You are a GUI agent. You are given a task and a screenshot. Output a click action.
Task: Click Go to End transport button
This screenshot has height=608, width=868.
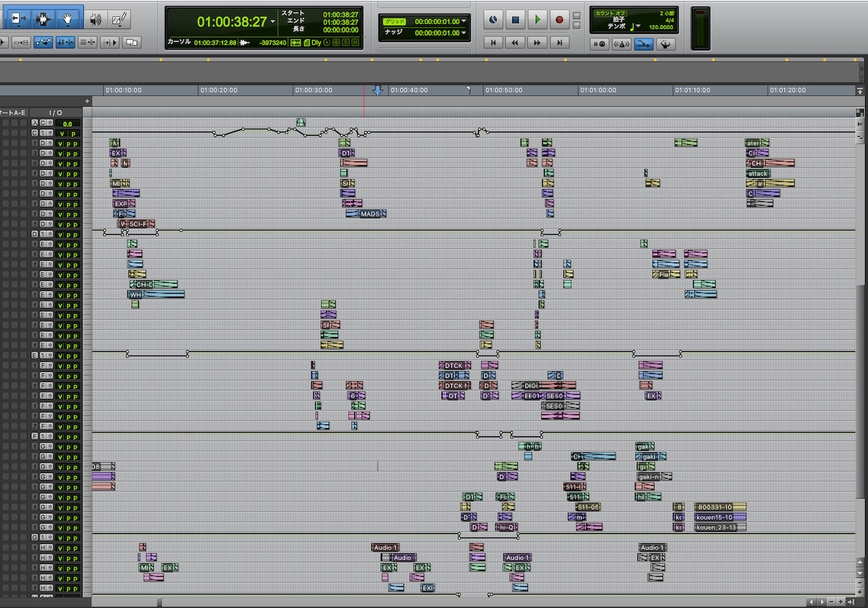click(x=560, y=43)
